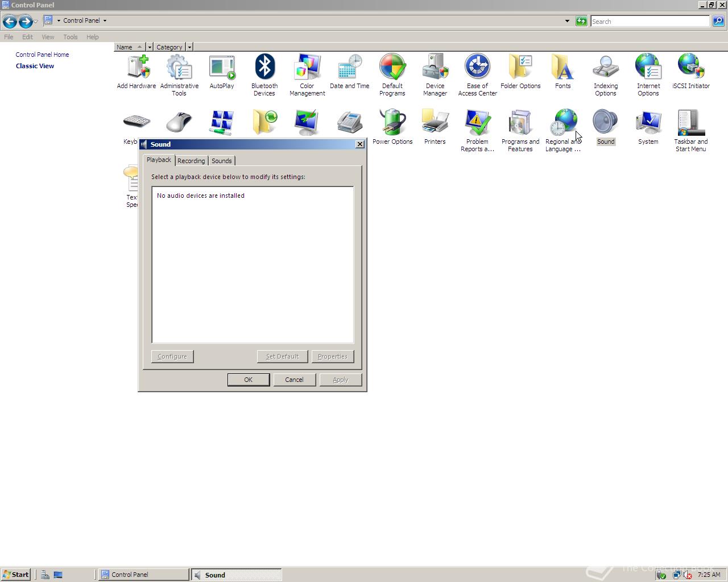
Task: Click OK in the Sound dialog
Action: coord(249,380)
